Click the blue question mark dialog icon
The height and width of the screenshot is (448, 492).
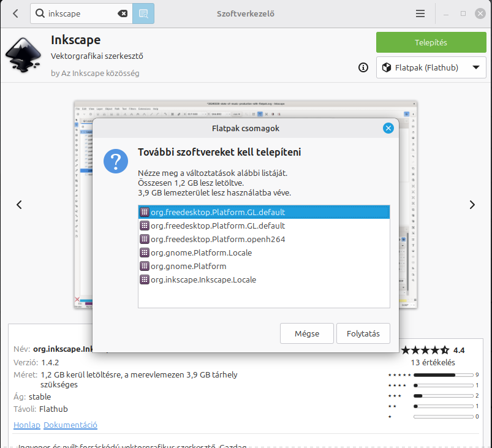[x=116, y=161]
